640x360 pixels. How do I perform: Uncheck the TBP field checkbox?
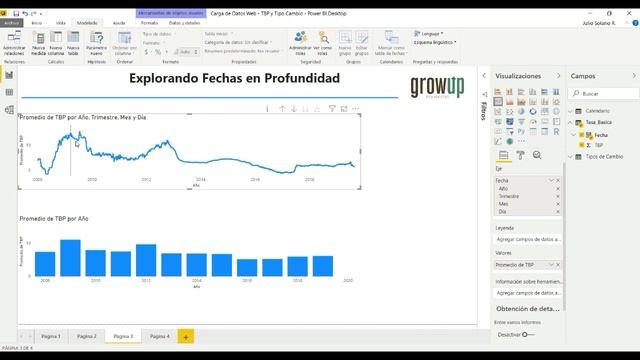tap(582, 145)
